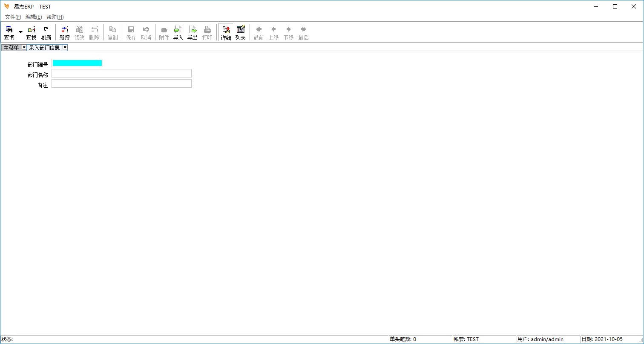This screenshot has width=644, height=344.
Task: Import data using the 导入 icon
Action: tap(178, 32)
